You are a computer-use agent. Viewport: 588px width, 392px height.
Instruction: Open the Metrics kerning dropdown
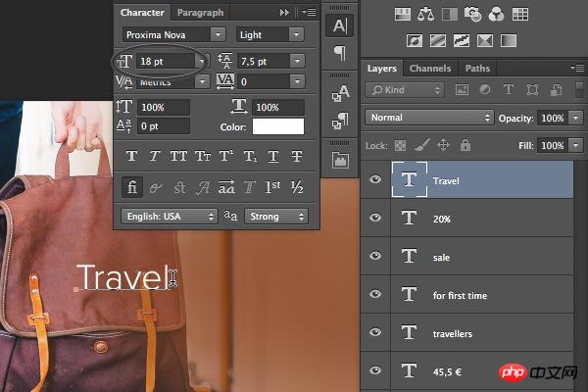point(202,81)
